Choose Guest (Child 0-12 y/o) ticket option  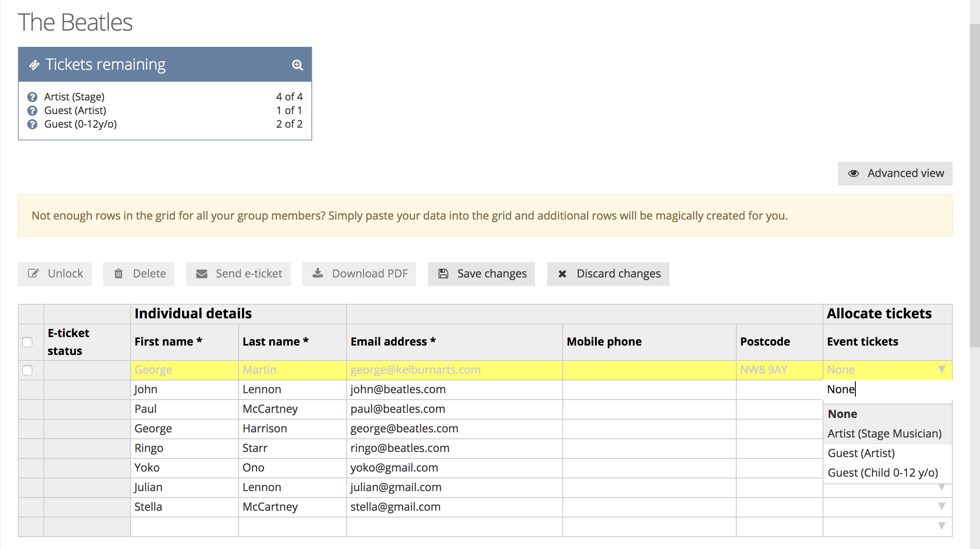888,473
